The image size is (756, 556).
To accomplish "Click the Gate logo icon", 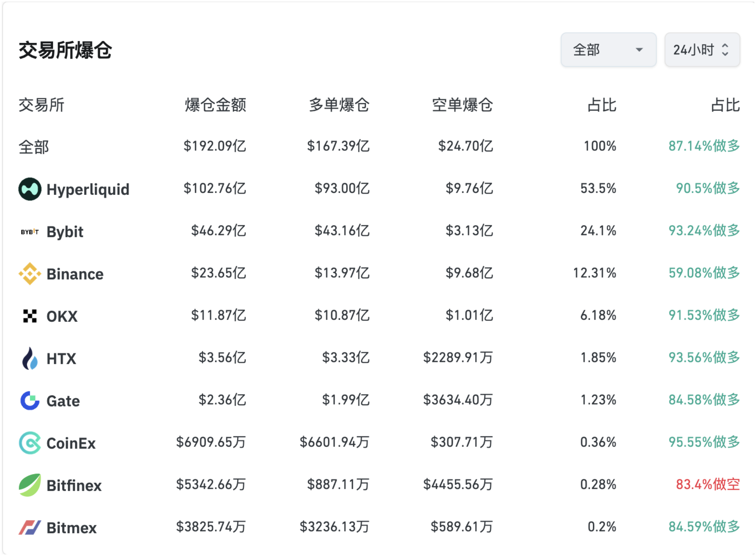I will click(30, 400).
